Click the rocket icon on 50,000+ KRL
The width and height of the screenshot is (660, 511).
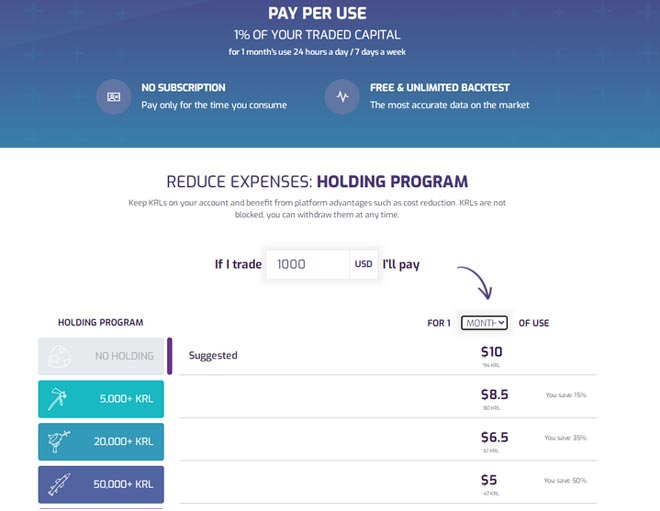pos(60,484)
